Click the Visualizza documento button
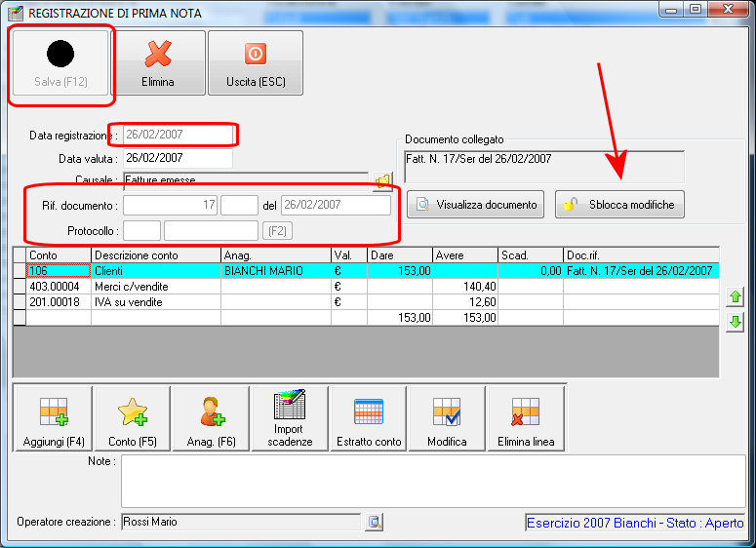 click(x=475, y=205)
